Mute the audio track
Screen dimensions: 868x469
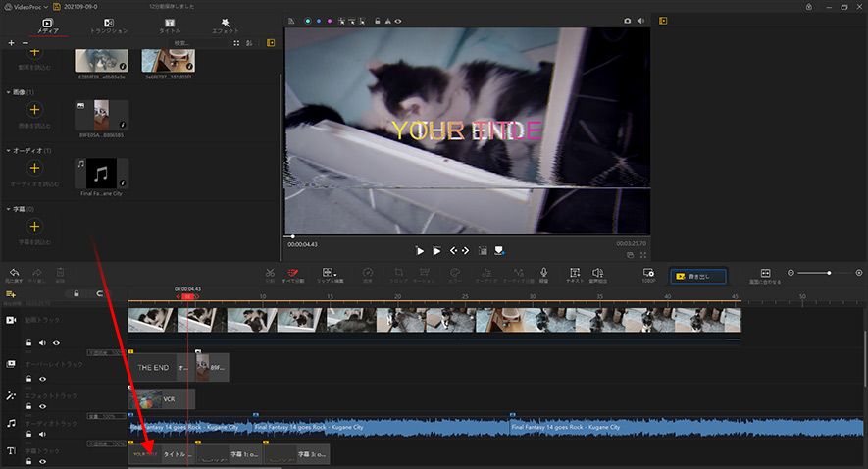tap(42, 434)
